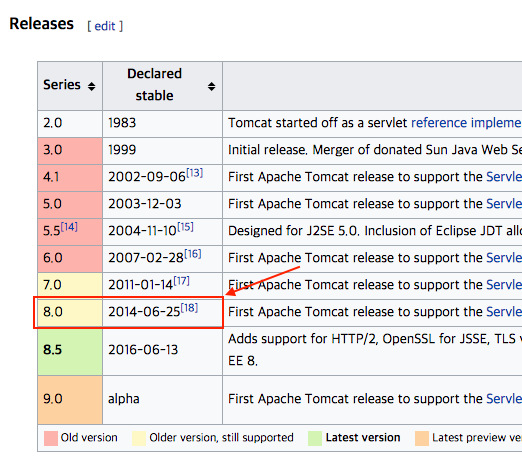Click the 2007-02-28 date text
Viewport: 522px width, 462px height.
pos(146,258)
